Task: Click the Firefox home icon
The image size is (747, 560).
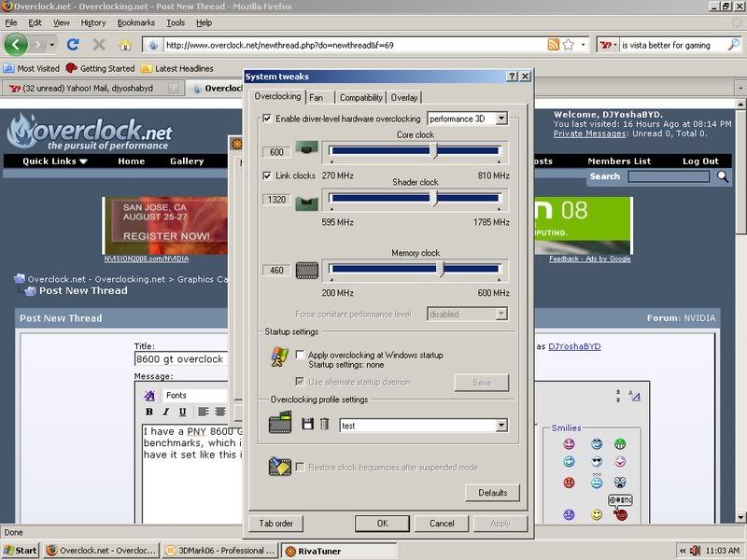Action: click(x=125, y=44)
